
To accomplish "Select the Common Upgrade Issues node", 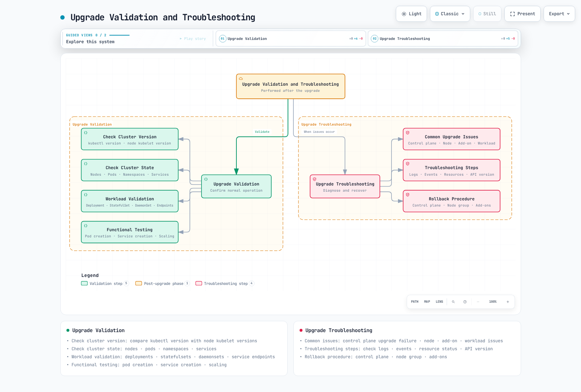I will 452,139.
